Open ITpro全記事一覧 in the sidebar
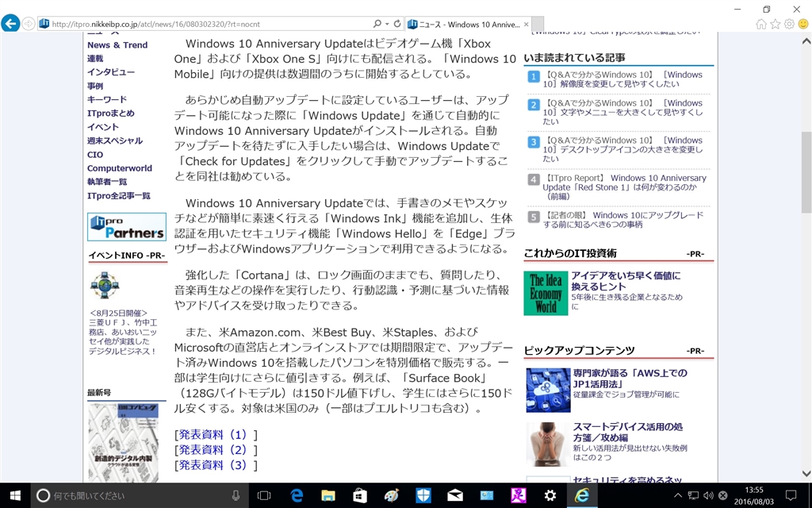 tap(119, 195)
